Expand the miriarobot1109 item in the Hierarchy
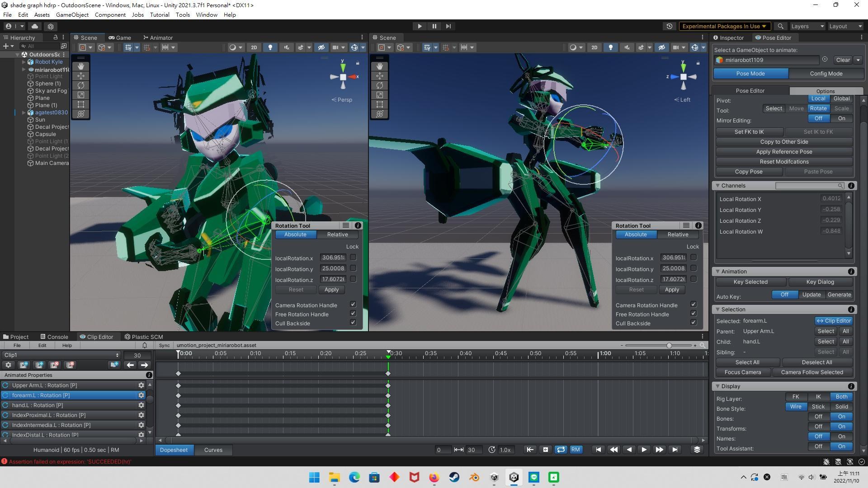The width and height of the screenshot is (868, 488). click(x=24, y=70)
